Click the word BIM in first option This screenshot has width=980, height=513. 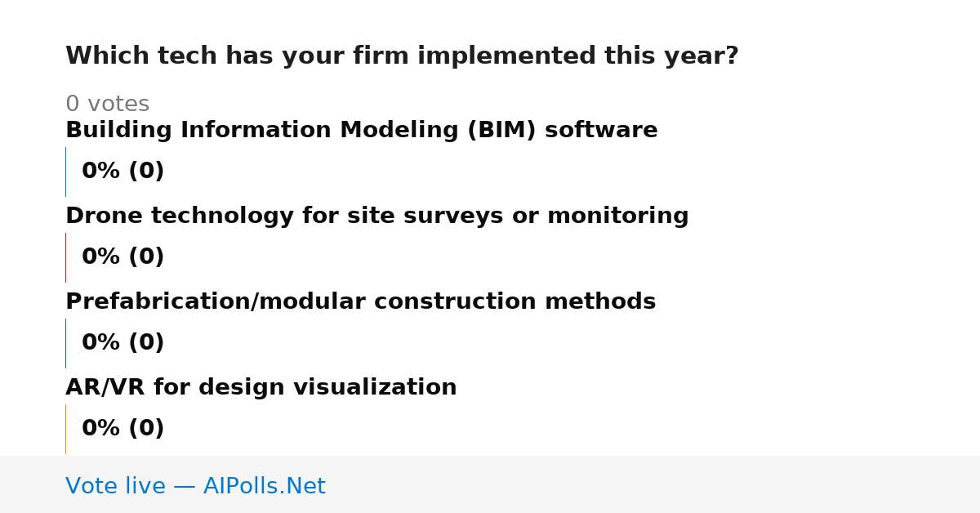(501, 131)
